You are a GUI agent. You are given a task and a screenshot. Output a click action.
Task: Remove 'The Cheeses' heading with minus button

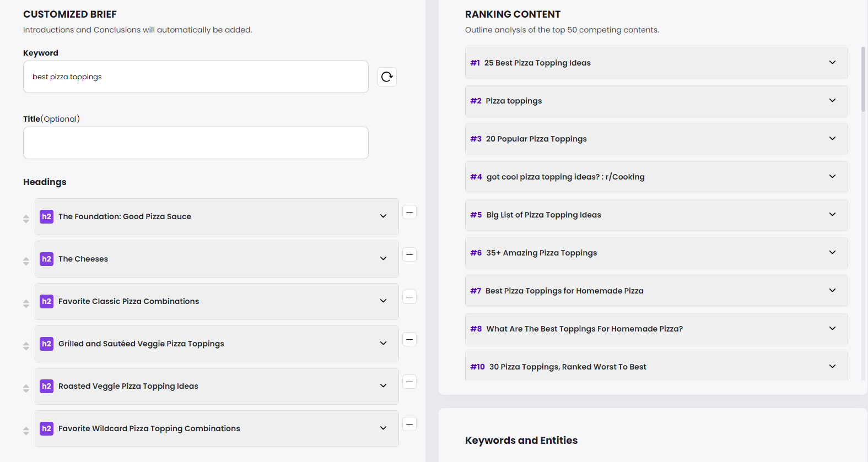[x=409, y=254]
